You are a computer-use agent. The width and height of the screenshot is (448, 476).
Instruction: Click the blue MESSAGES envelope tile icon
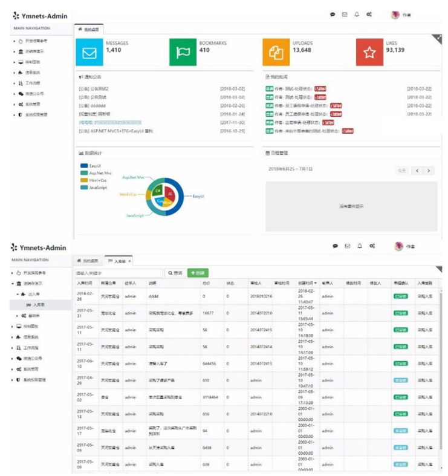tap(89, 53)
